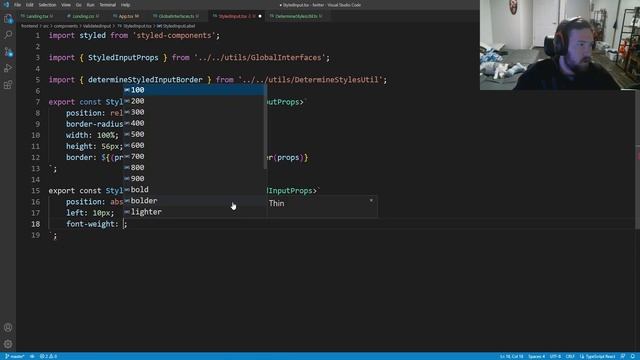Image resolution: width=640 pixels, height=360 pixels.
Task: Select the 900 suggestion in autocomplete
Action: [x=194, y=178]
